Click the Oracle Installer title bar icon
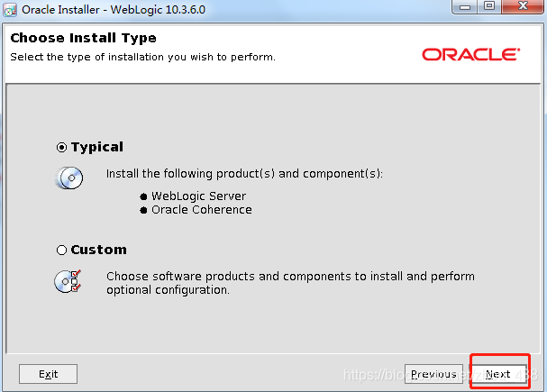 [10, 10]
